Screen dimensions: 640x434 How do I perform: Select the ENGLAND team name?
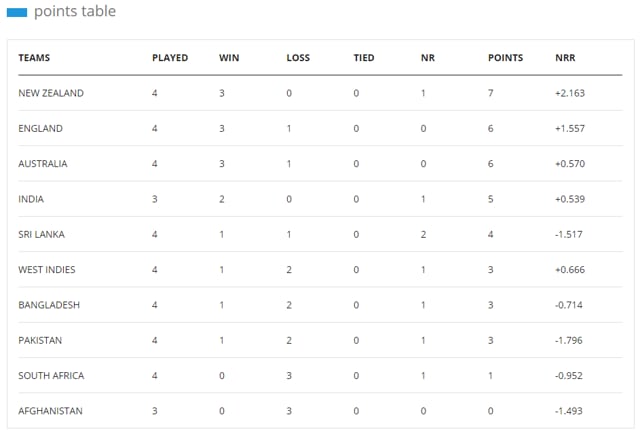click(40, 129)
